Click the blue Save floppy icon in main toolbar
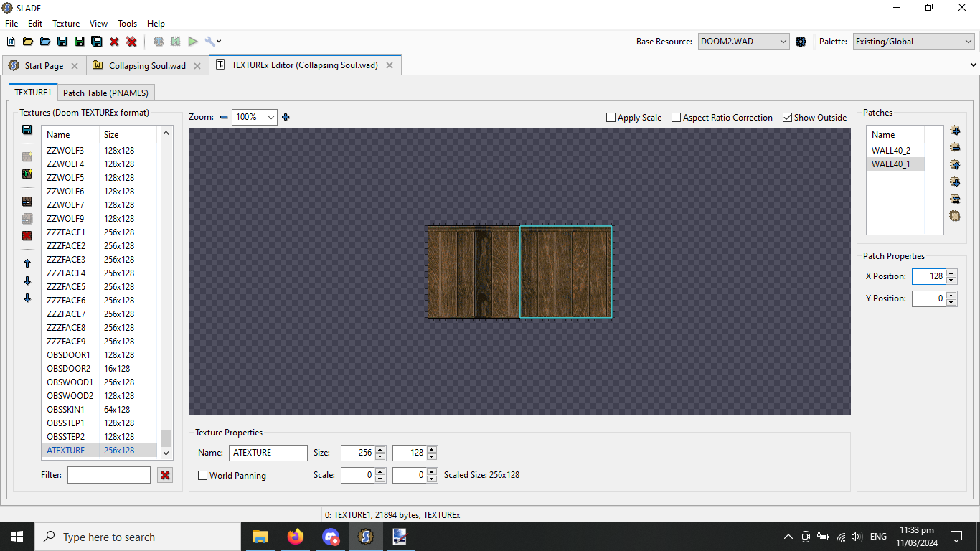The width and height of the screenshot is (980, 551). click(62, 42)
